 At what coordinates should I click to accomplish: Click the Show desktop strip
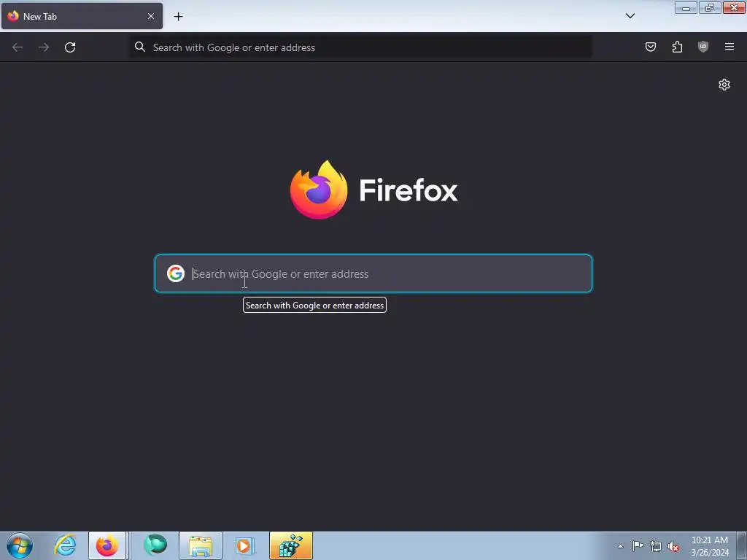pos(742,545)
